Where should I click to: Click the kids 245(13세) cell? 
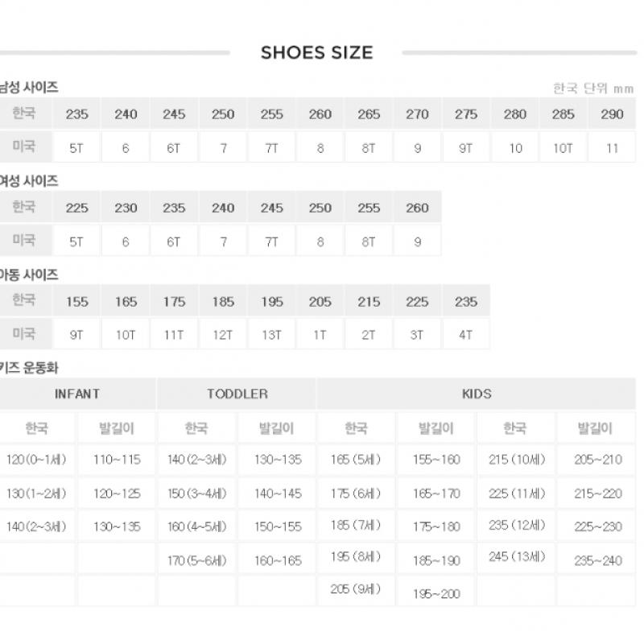(516, 556)
